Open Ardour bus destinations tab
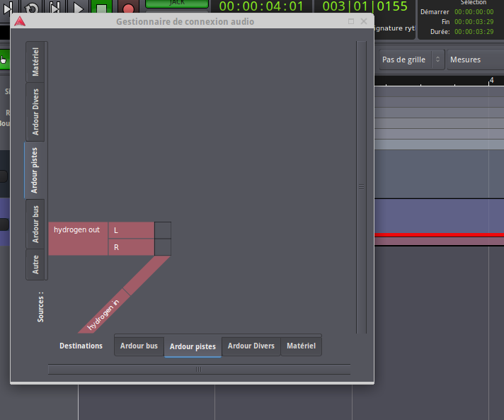Viewport: 504px width, 420px height. [139, 346]
